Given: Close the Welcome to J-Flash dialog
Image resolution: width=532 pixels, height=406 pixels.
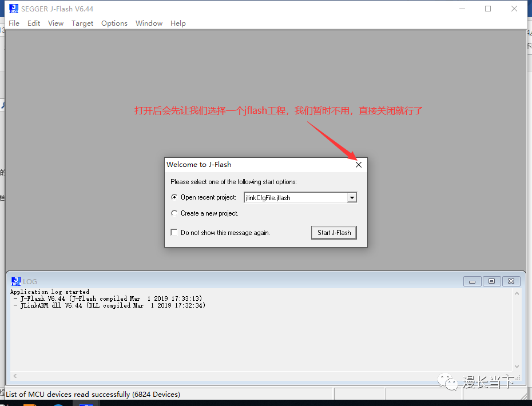Looking at the screenshot, I should pyautogui.click(x=359, y=165).
